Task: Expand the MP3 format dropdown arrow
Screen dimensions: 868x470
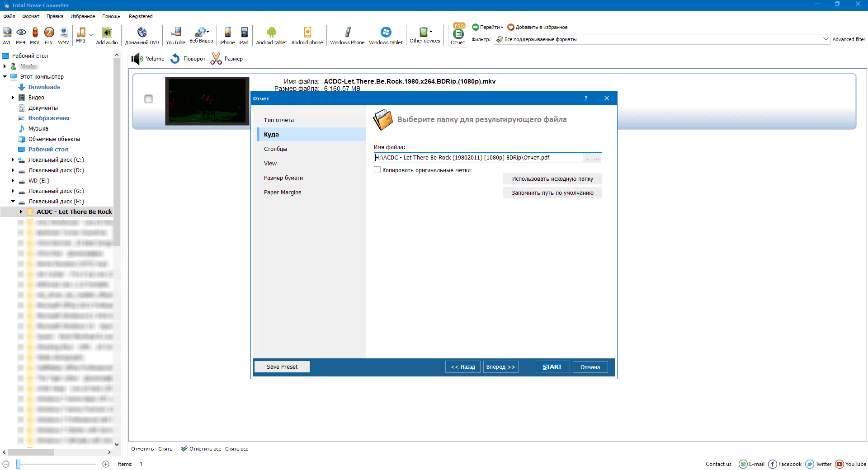Action: click(91, 35)
